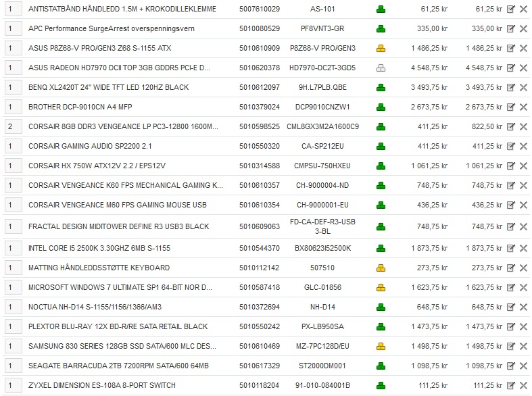Delete the CORSAIR VENGEANCE K60 keyboard

coord(523,185)
